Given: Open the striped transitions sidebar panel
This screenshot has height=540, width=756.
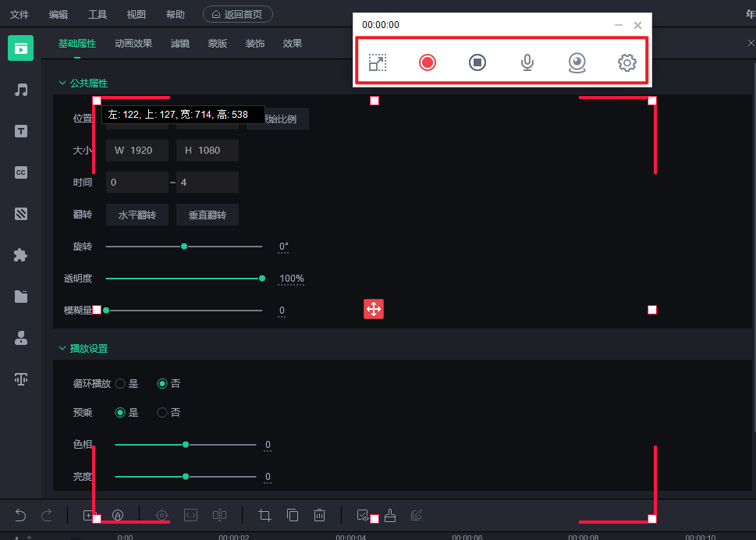Looking at the screenshot, I should (21, 214).
